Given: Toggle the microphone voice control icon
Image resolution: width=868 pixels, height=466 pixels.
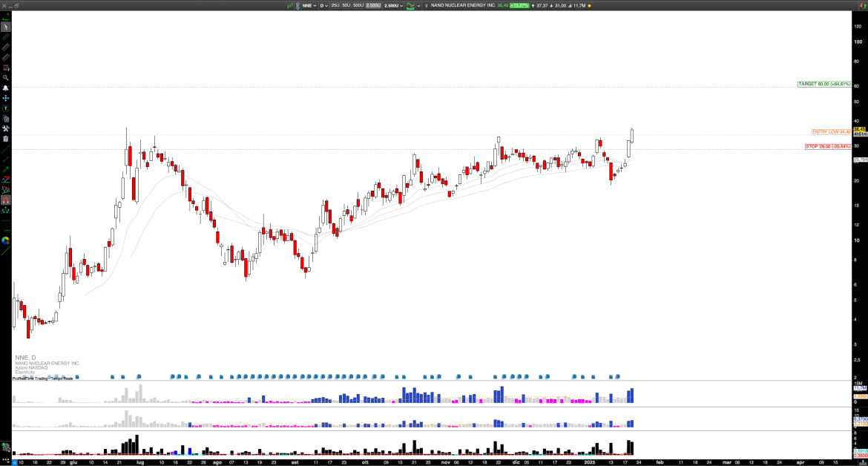Looking at the screenshot, I should [x=297, y=5].
